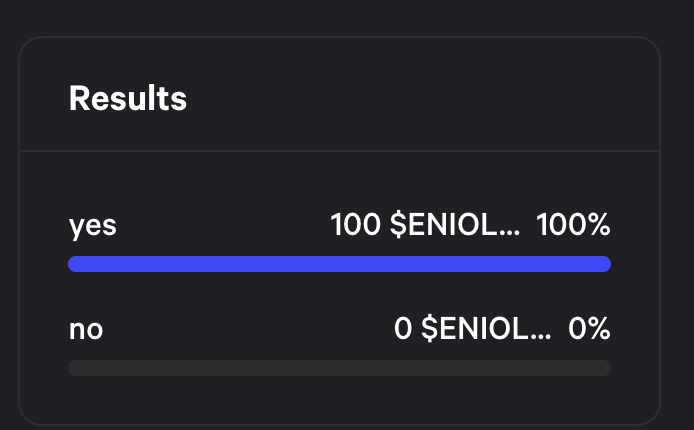The height and width of the screenshot is (430, 694).
Task: Click the $ENIOL token symbol in yes row
Action: [x=444, y=225]
